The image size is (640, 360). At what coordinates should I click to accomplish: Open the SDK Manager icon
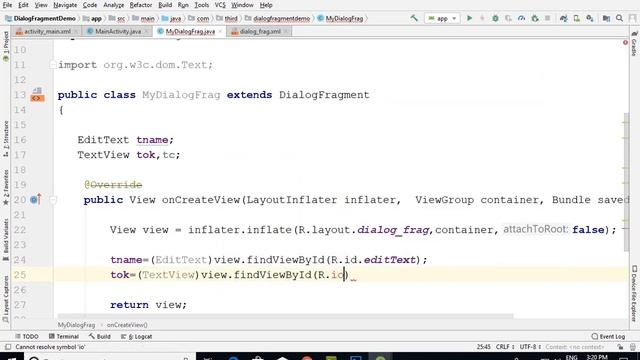(590, 18)
